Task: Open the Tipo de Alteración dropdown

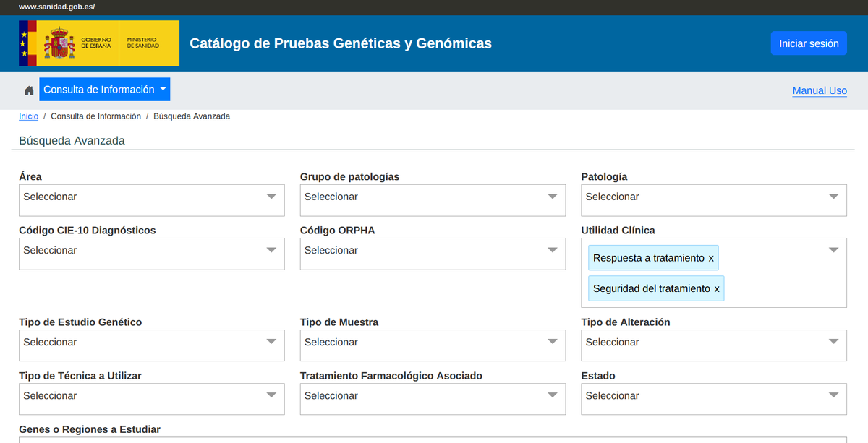Action: coord(713,343)
